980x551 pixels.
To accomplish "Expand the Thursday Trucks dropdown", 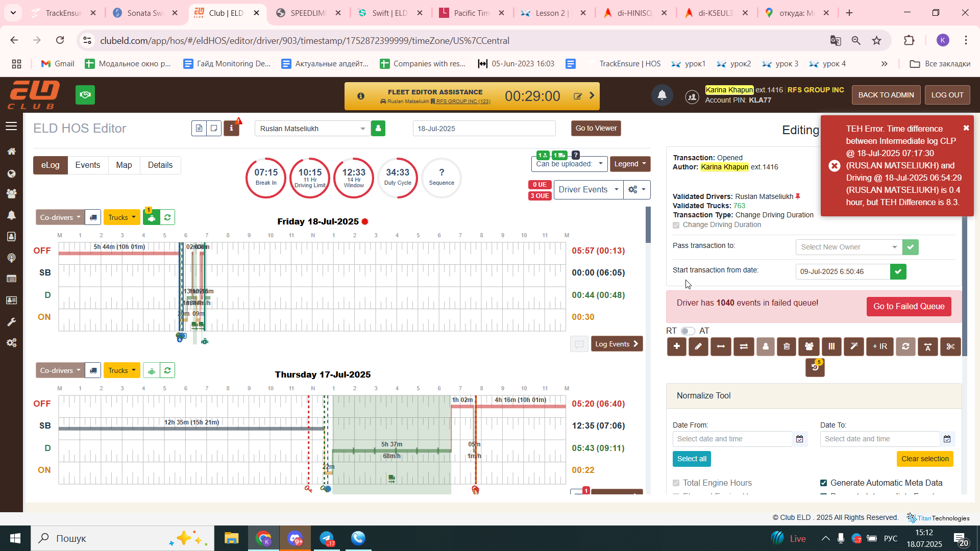I will [122, 370].
